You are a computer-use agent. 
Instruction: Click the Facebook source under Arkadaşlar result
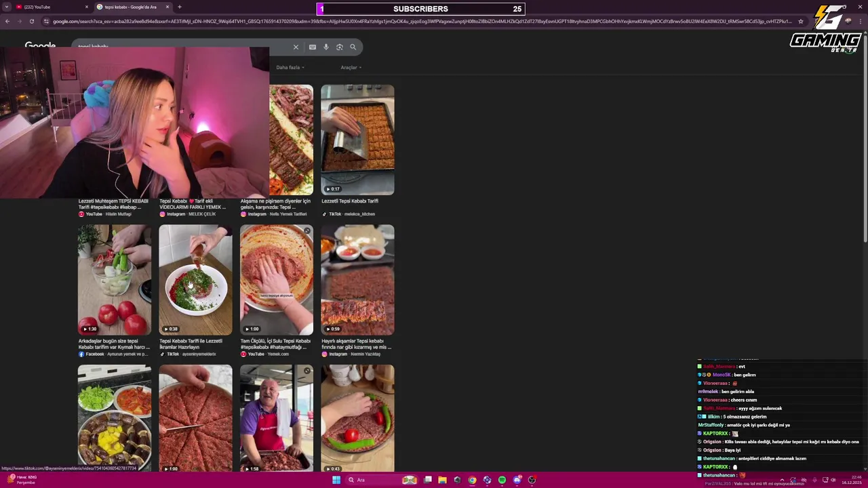[x=113, y=354]
